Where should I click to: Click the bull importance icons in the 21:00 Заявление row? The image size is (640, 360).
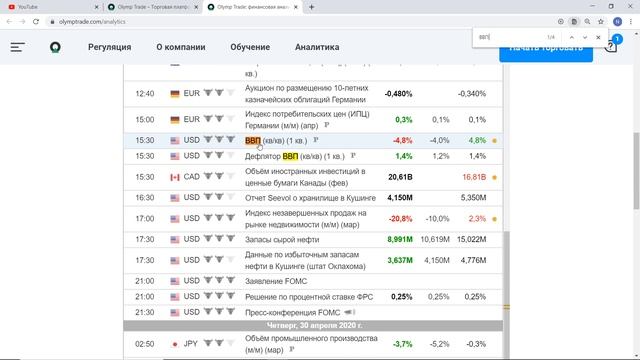[x=219, y=280]
